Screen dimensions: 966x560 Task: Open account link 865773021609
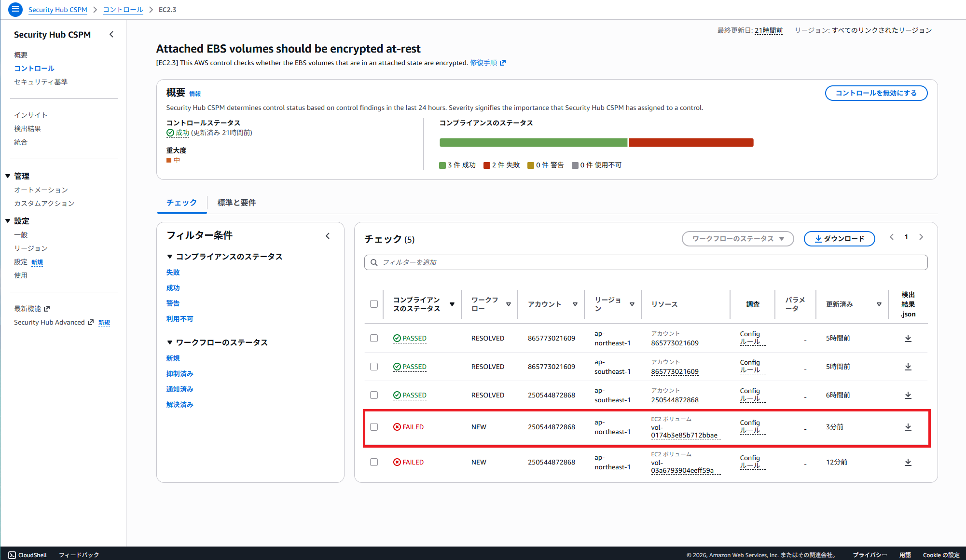675,343
